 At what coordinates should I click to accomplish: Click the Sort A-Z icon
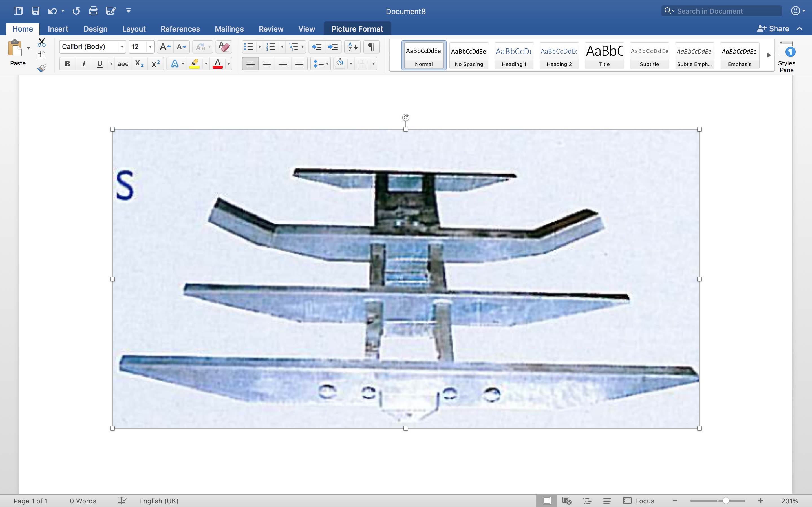352,46
